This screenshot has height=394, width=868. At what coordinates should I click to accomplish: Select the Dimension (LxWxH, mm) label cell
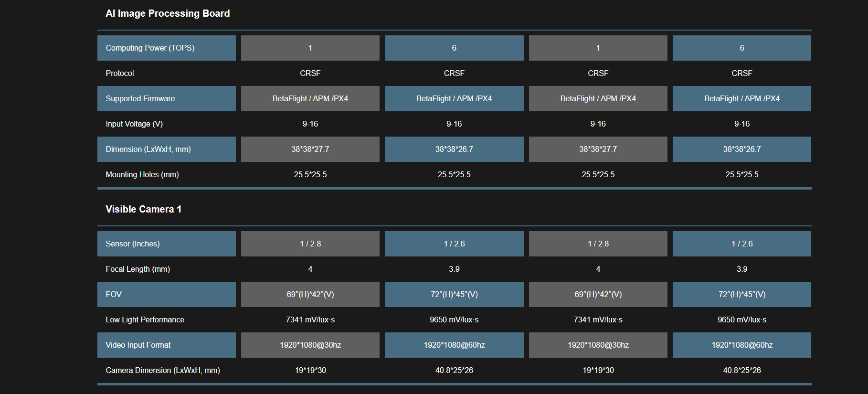(x=148, y=149)
